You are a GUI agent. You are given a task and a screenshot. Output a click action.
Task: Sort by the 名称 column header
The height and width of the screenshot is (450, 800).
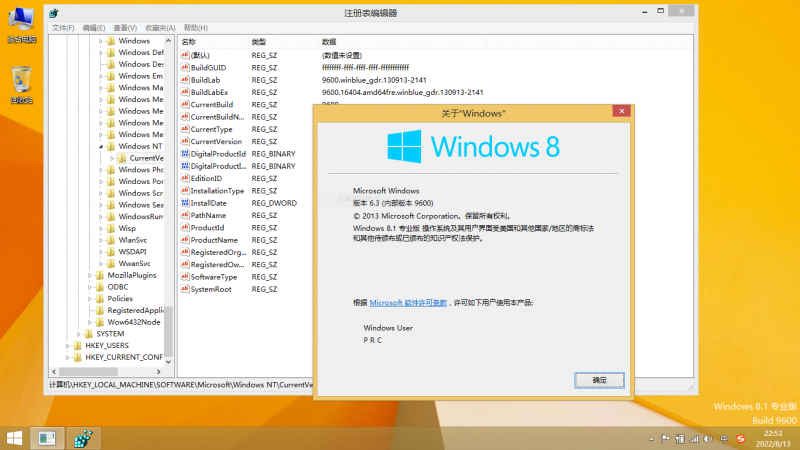tap(213, 42)
